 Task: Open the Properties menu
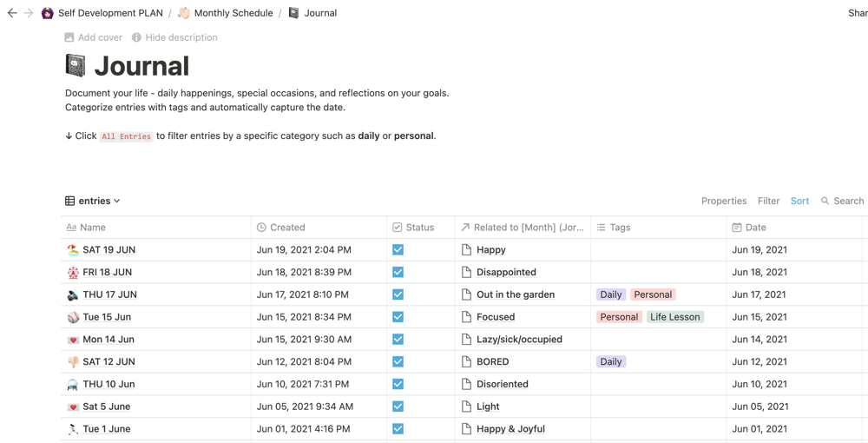click(x=724, y=201)
